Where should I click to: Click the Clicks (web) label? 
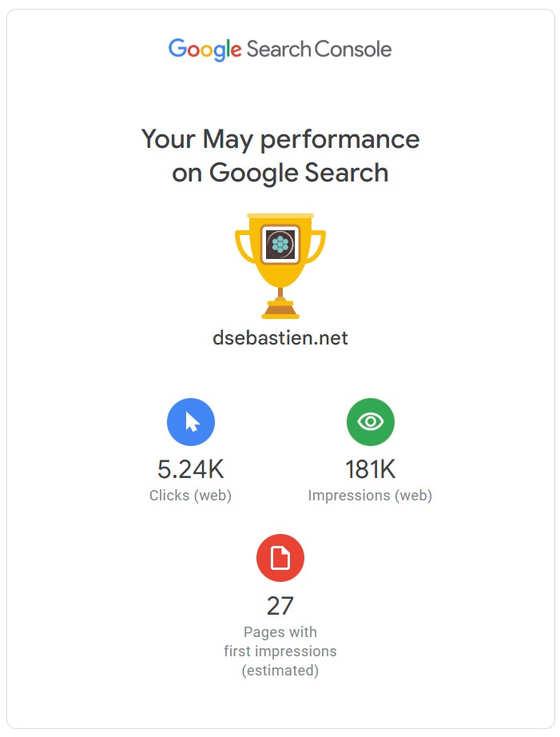[191, 496]
